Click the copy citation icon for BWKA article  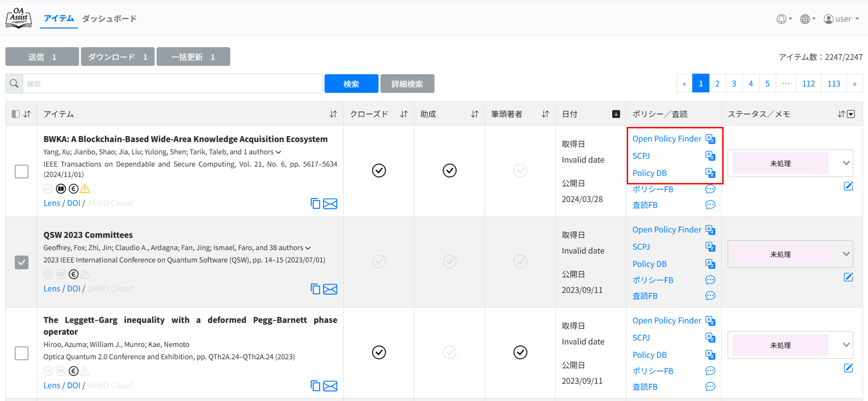(315, 203)
